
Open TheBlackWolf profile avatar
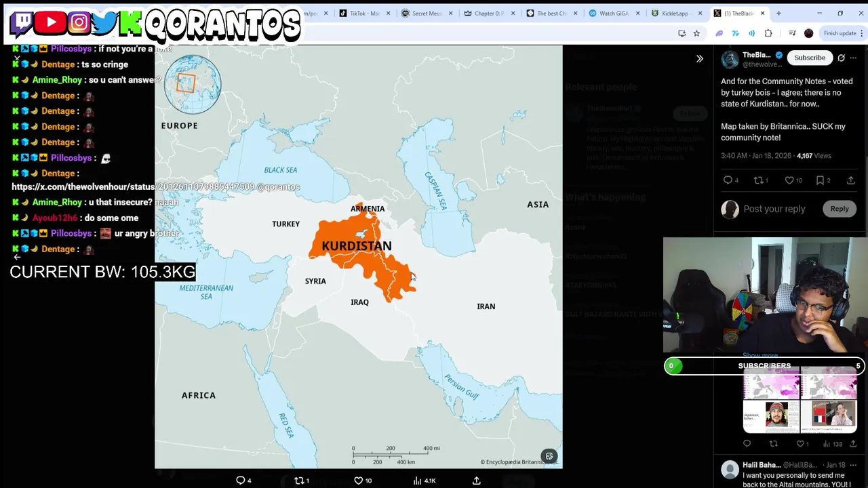(x=730, y=59)
